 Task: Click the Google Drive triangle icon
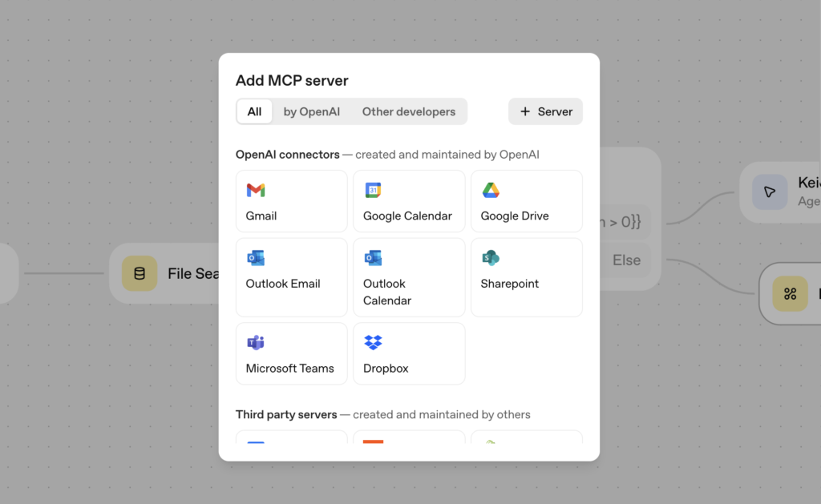(491, 190)
